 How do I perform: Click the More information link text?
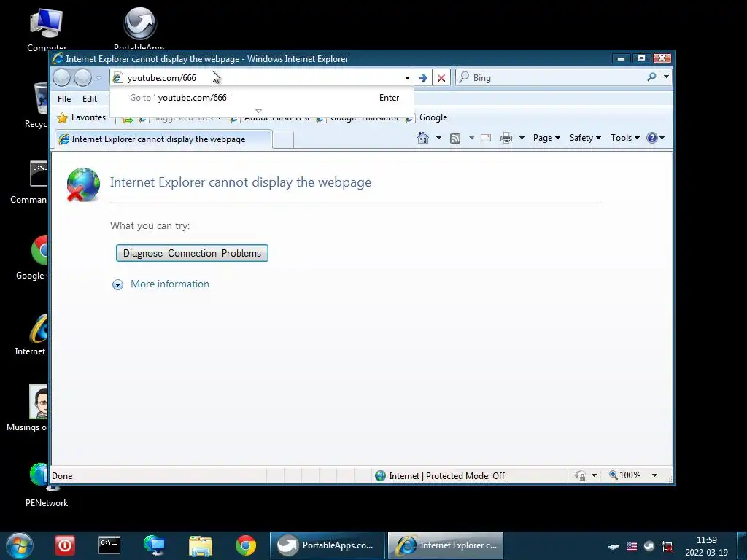coord(169,284)
